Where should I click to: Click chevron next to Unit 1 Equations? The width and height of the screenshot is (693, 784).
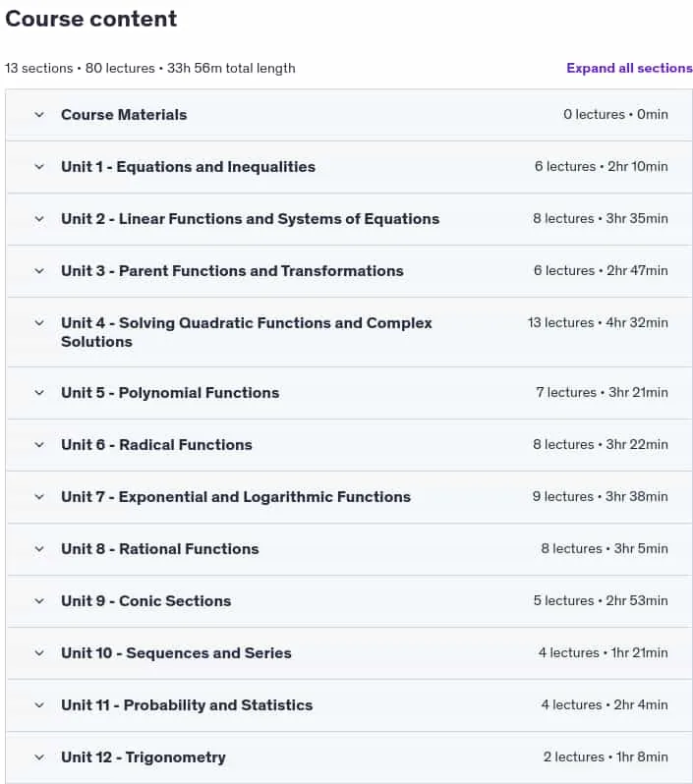tap(39, 167)
